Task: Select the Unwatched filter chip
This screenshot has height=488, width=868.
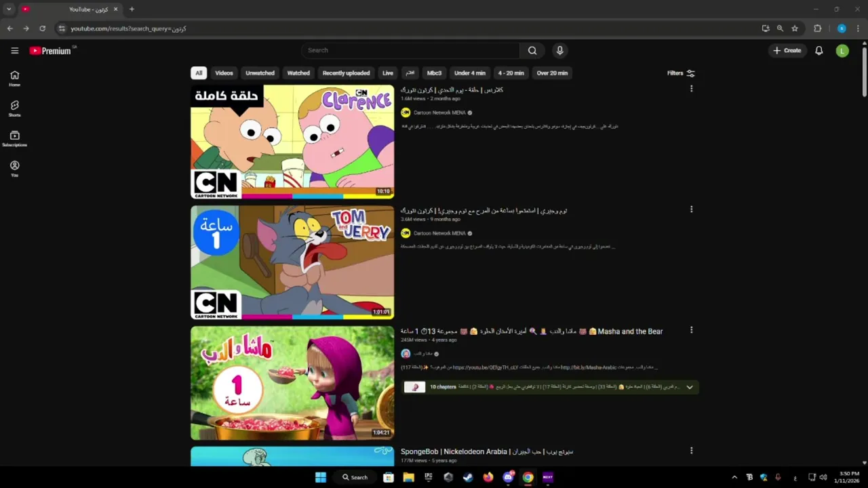Action: pos(260,73)
